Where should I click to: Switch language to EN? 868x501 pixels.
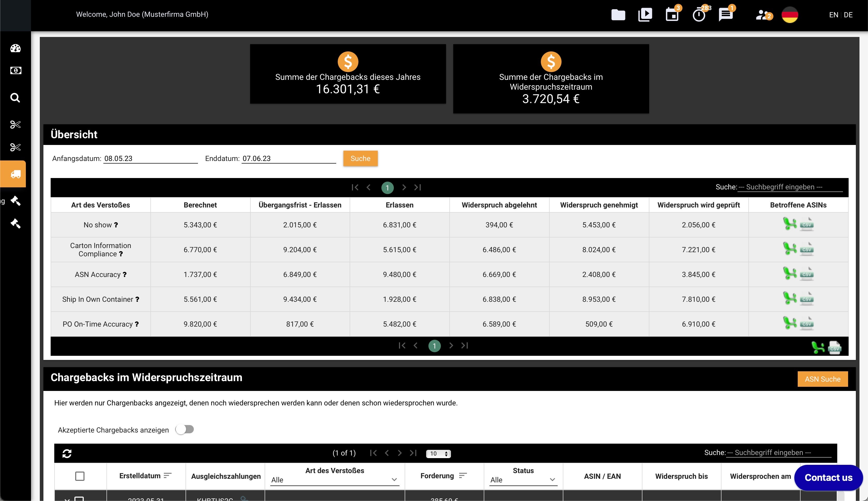click(x=833, y=15)
